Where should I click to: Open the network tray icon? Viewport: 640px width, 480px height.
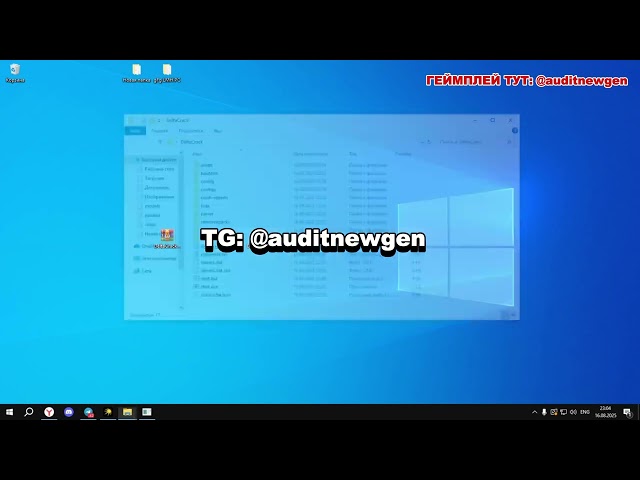(x=564, y=412)
